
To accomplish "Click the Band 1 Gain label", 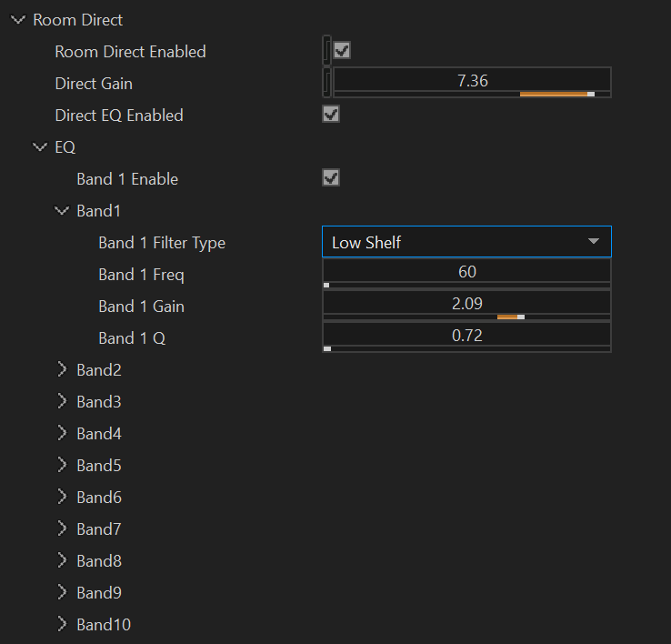I will coord(141,307).
